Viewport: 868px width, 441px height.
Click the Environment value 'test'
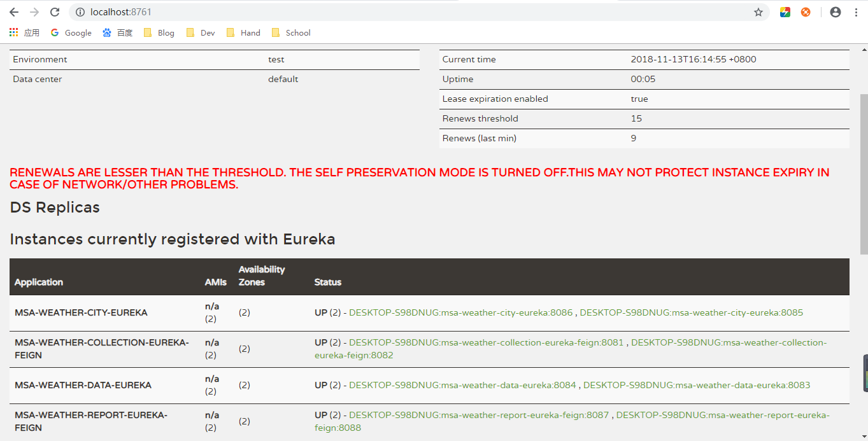point(276,59)
